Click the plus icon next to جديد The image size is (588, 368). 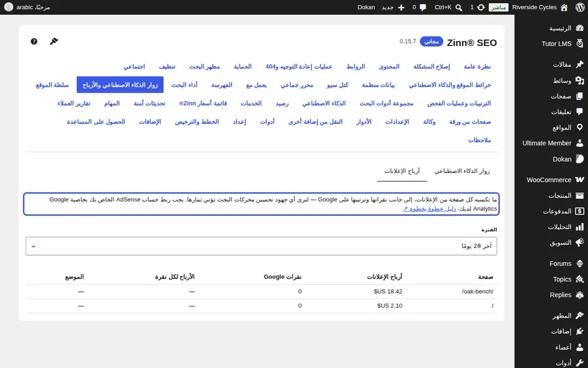(x=401, y=7)
